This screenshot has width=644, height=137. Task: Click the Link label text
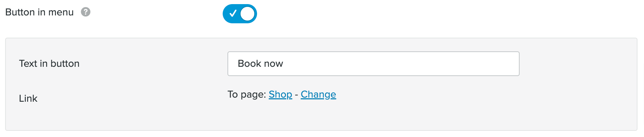click(28, 99)
